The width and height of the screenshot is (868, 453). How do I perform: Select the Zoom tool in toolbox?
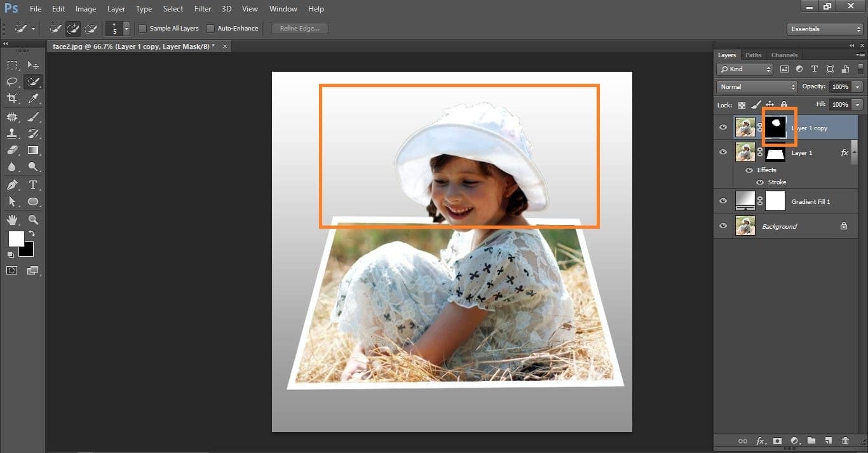[33, 219]
